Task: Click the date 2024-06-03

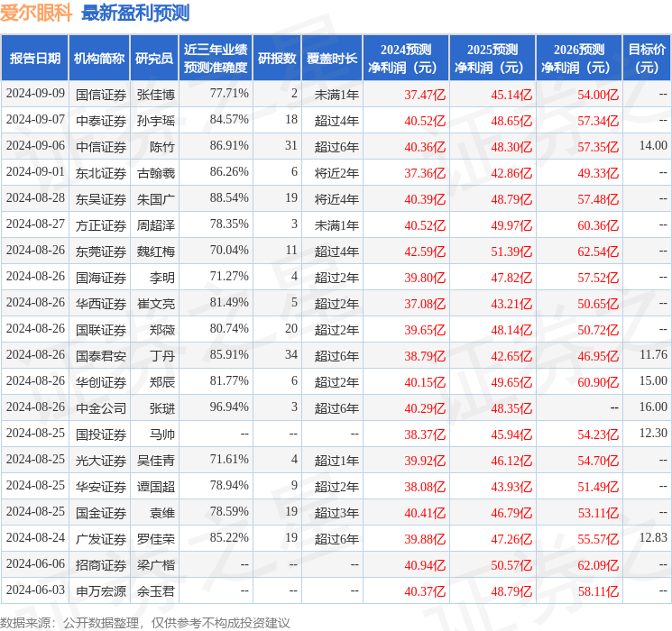Action: 35,590
